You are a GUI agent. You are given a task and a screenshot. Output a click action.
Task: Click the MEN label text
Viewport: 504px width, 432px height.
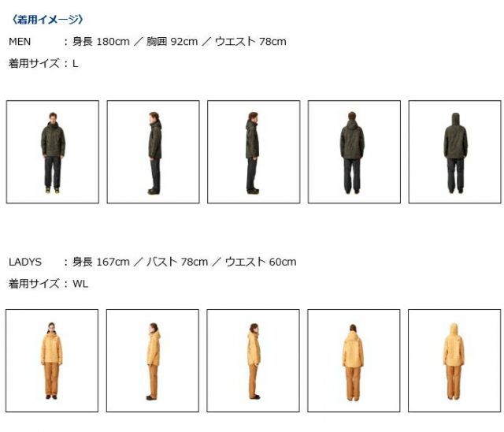(x=20, y=42)
